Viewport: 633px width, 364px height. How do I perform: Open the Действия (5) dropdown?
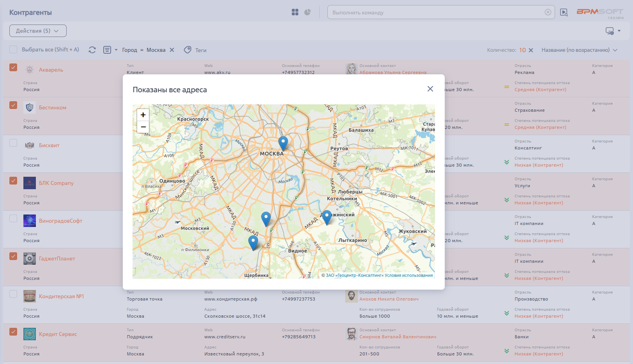tap(38, 31)
